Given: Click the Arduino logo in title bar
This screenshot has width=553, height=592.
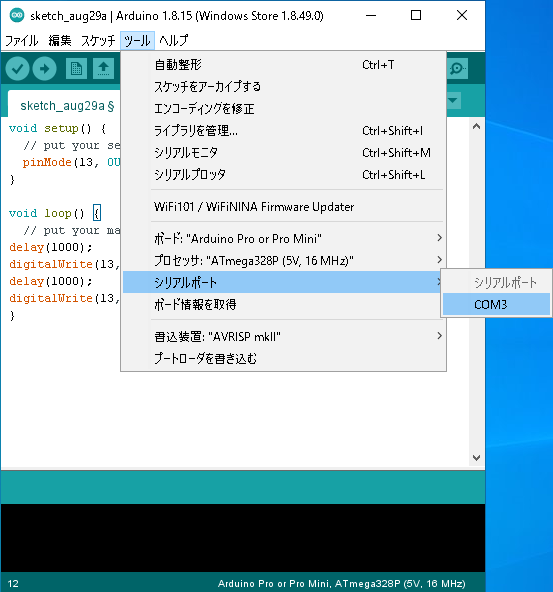Looking at the screenshot, I should 17,15.
